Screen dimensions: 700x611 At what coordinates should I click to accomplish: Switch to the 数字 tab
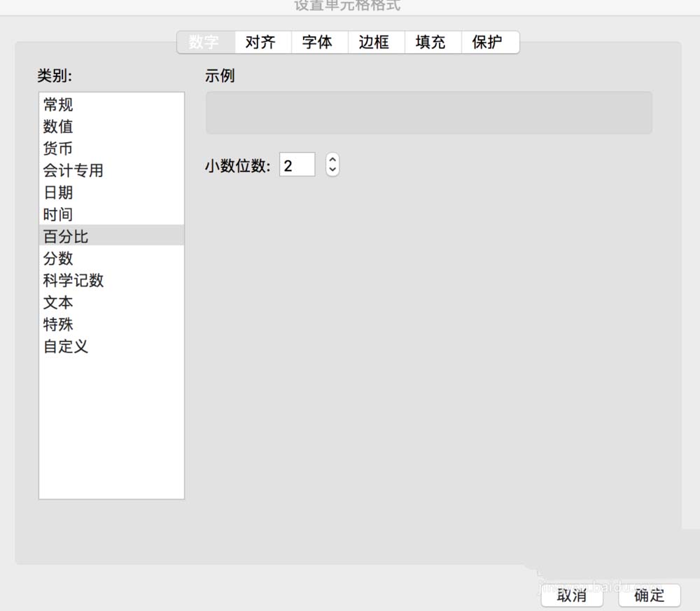pos(204,42)
